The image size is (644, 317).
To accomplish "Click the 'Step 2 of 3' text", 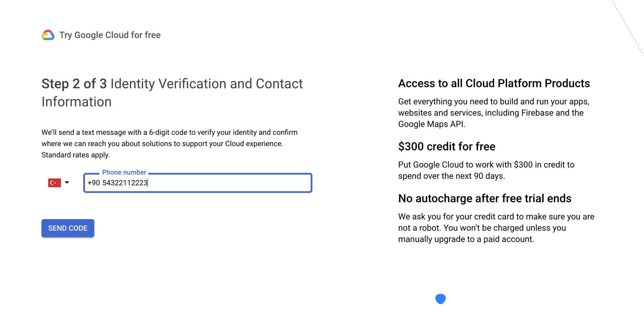I will (74, 84).
